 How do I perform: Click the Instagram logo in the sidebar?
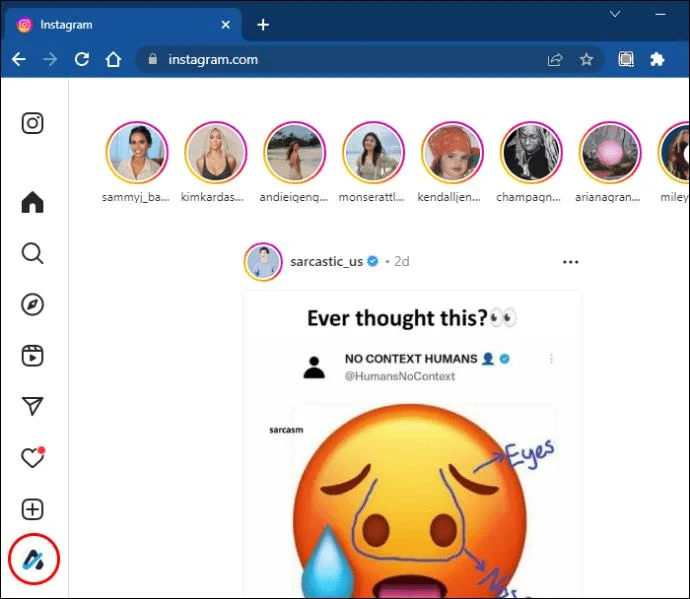(33, 123)
